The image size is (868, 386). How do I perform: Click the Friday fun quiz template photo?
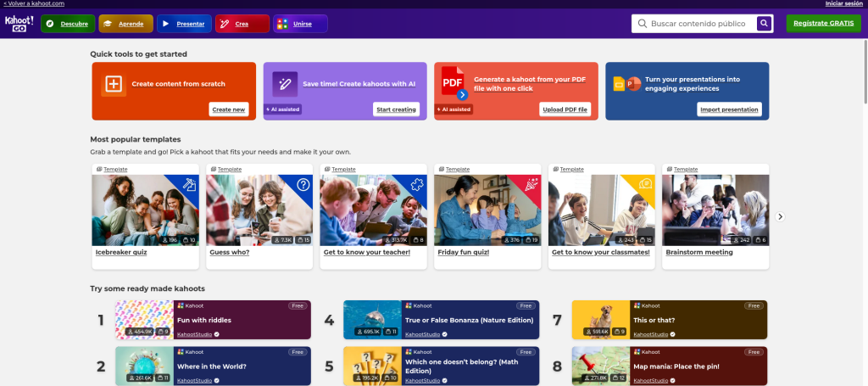[x=487, y=210]
